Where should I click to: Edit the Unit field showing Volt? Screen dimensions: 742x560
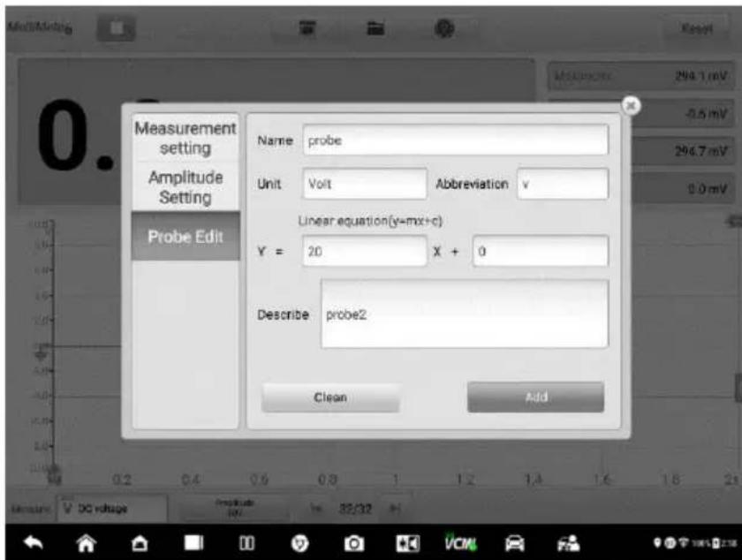364,184
